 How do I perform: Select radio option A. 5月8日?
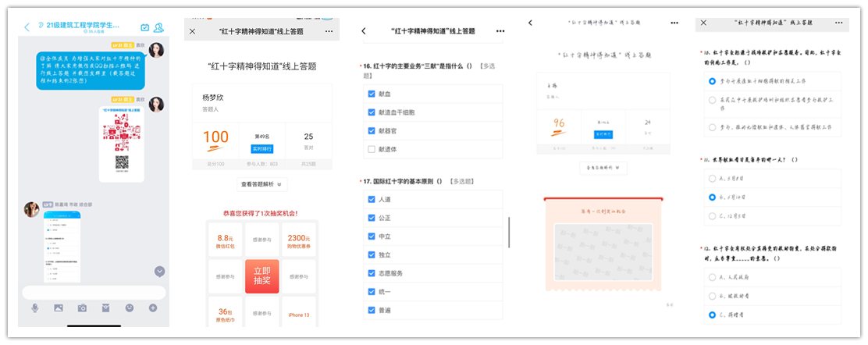(712, 178)
